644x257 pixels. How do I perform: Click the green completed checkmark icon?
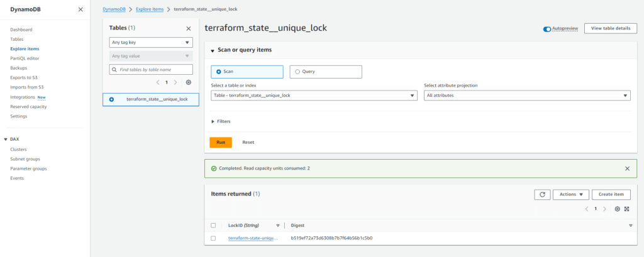[214, 168]
